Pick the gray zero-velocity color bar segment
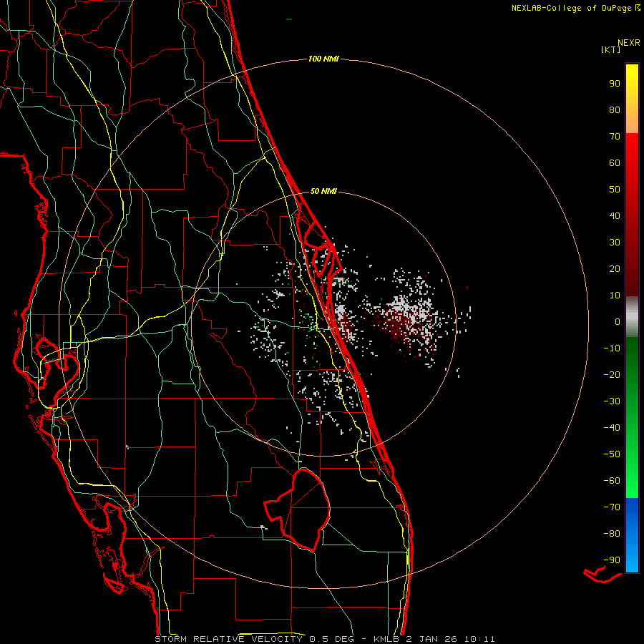 (632, 317)
